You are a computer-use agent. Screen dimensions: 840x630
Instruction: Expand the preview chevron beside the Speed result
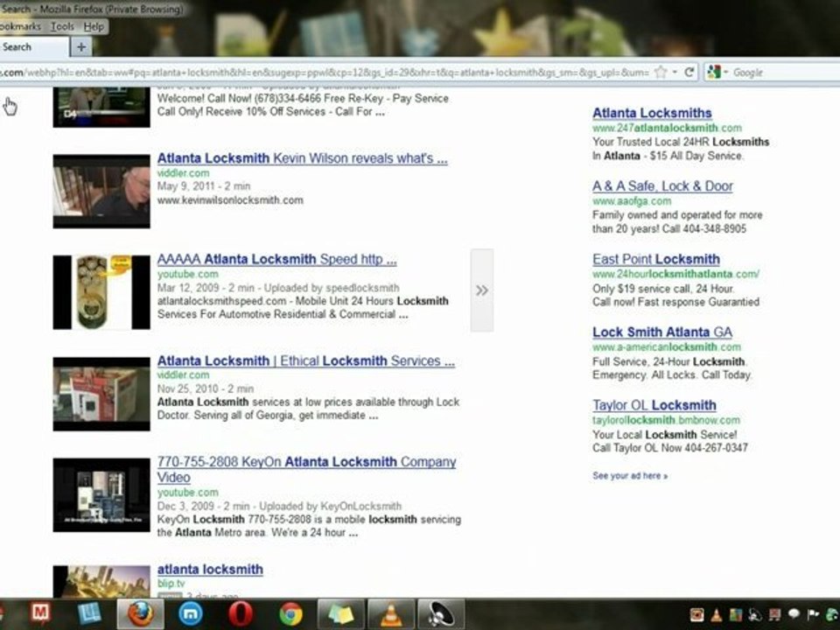[481, 290]
